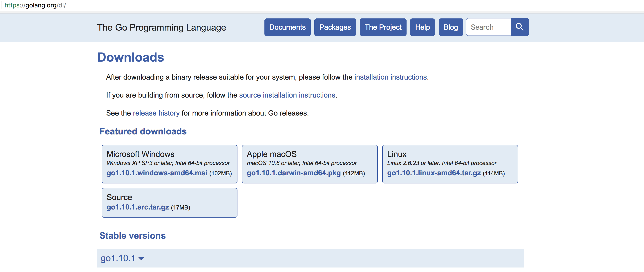Open the Help menu item
The height and width of the screenshot is (272, 644).
pyautogui.click(x=422, y=27)
